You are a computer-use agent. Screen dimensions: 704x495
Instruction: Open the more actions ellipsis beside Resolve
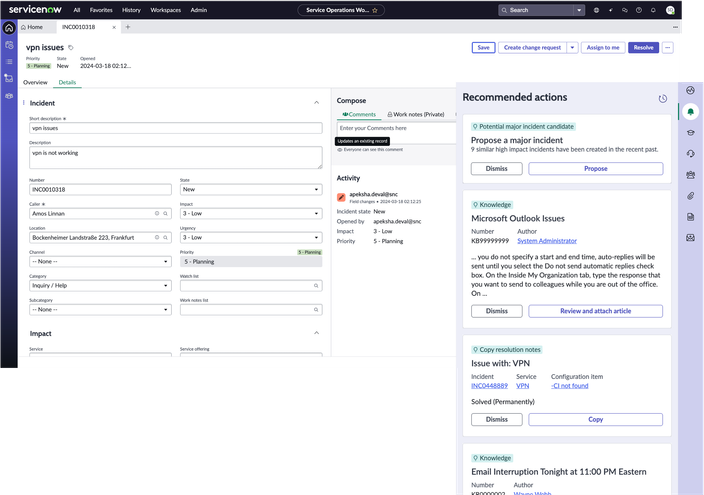tap(668, 48)
